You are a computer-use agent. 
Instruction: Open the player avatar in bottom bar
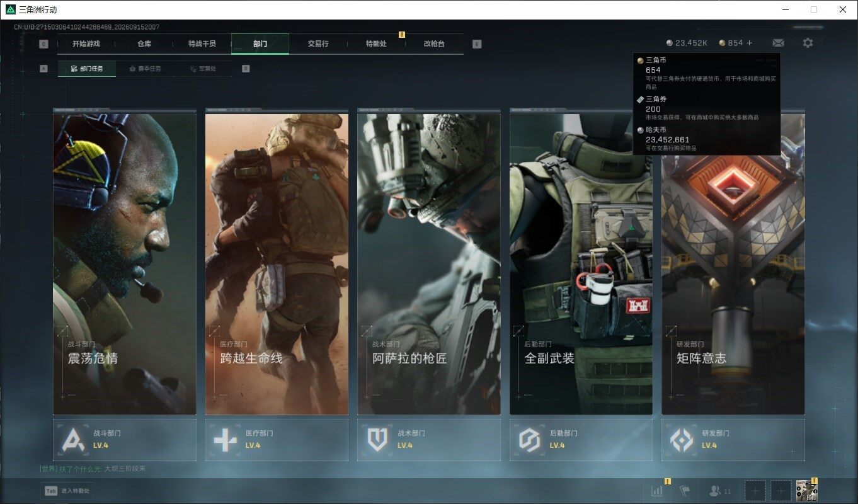[806, 491]
